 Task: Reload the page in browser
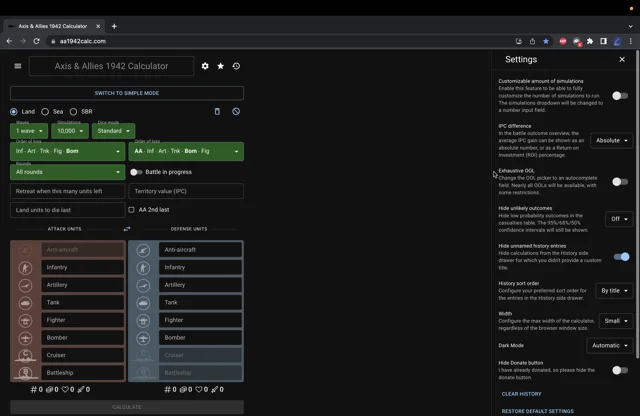(36, 41)
